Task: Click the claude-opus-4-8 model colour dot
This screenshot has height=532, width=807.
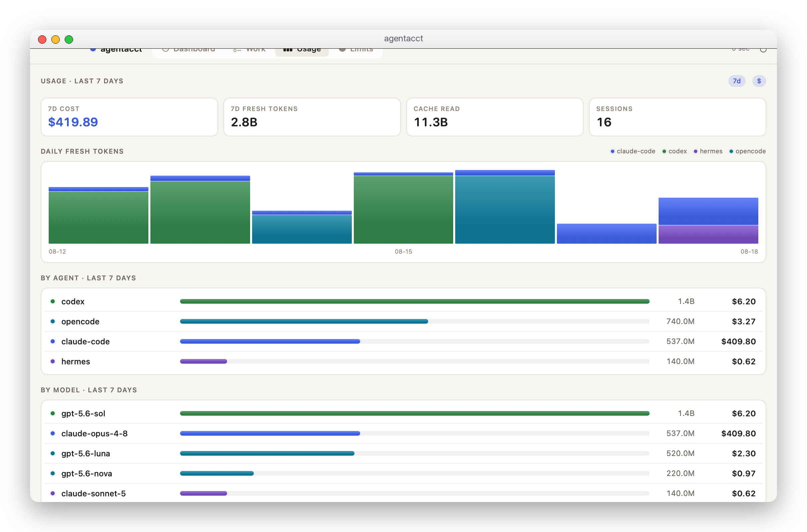Action: tap(53, 433)
